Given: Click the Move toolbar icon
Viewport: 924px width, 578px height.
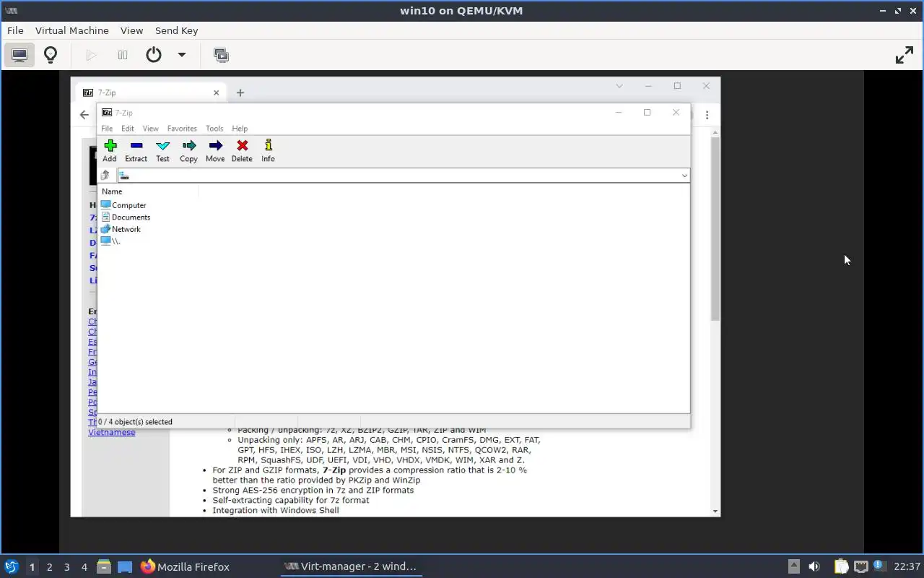Looking at the screenshot, I should click(x=215, y=150).
